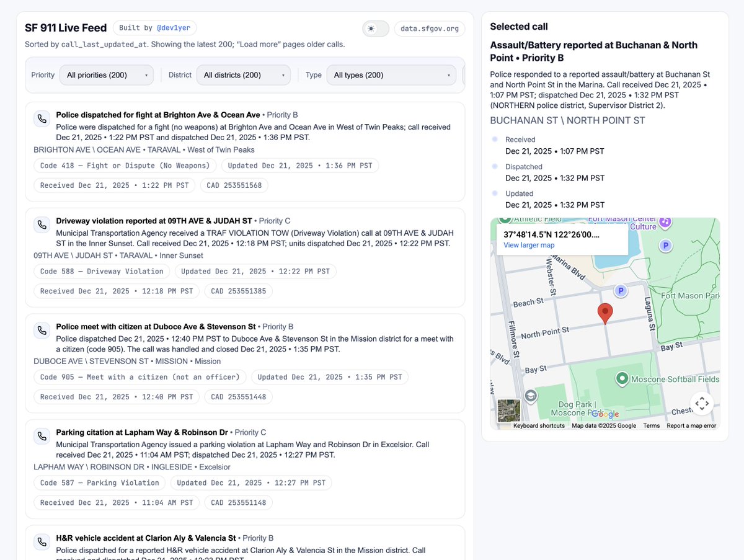Open Driveway violation at 09TH AVE & JUDAH ST title
The image size is (744, 560).
click(x=154, y=221)
